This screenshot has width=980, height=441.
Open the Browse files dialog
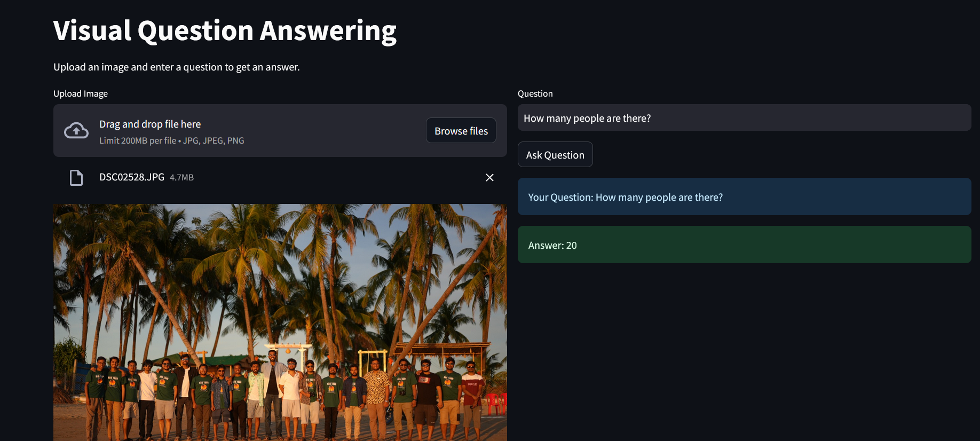[x=461, y=131]
